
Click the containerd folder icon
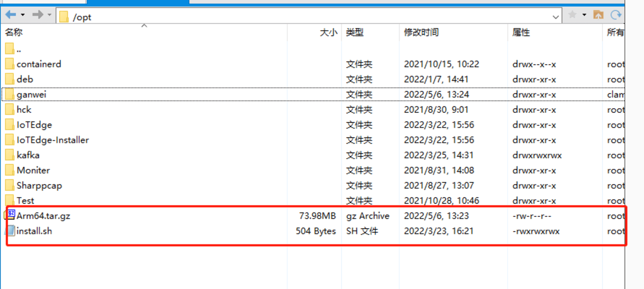tap(9, 64)
